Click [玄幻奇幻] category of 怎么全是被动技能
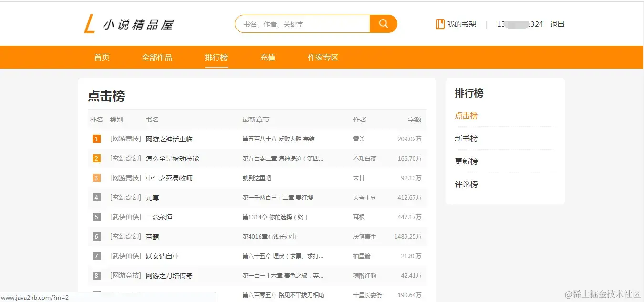The image size is (644, 302). pos(125,158)
